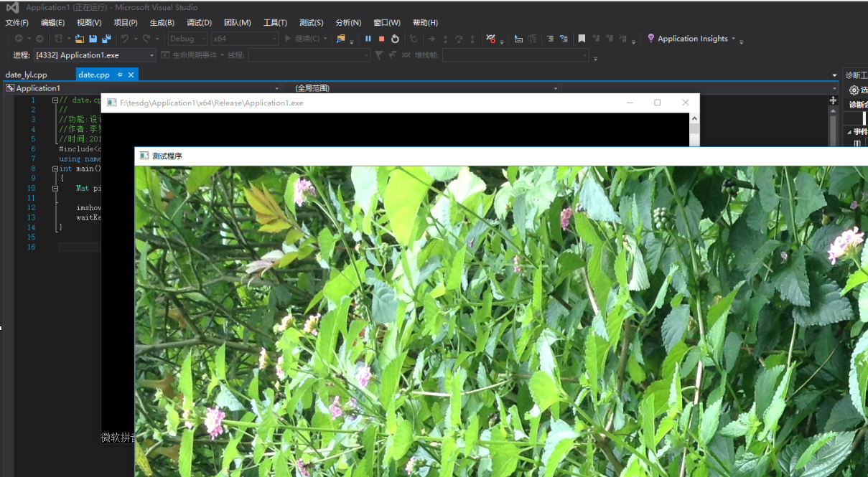
Task: Click the editor tab list overflow arrow
Action: click(834, 75)
